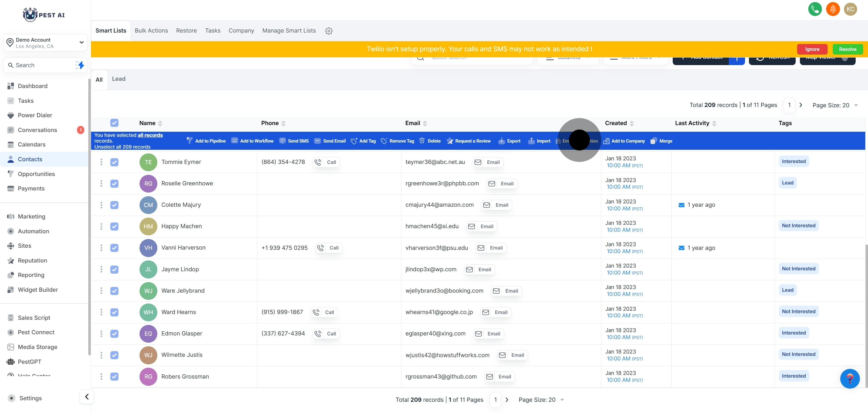The width and height of the screenshot is (868, 412).
Task: Open three-dot menu for Tommie Eymer
Action: click(x=101, y=162)
